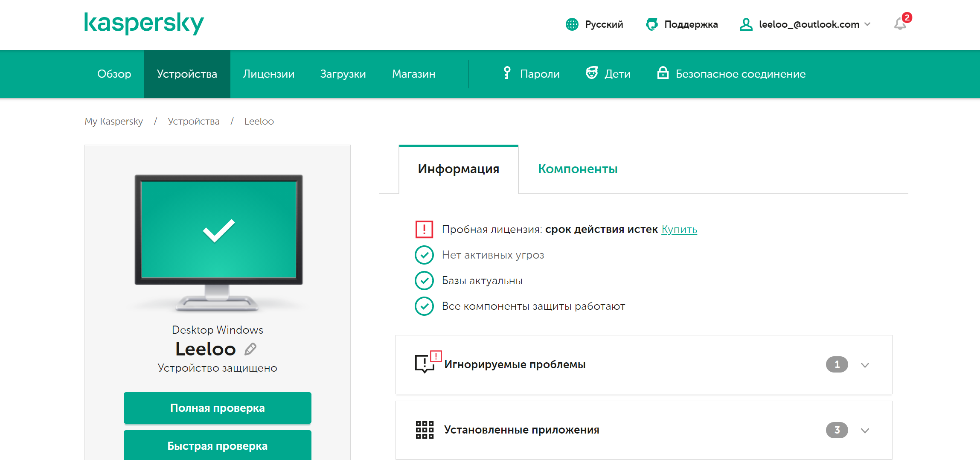The height and width of the screenshot is (460, 980).
Task: Click the key icon beside Пароли
Action: pos(507,73)
